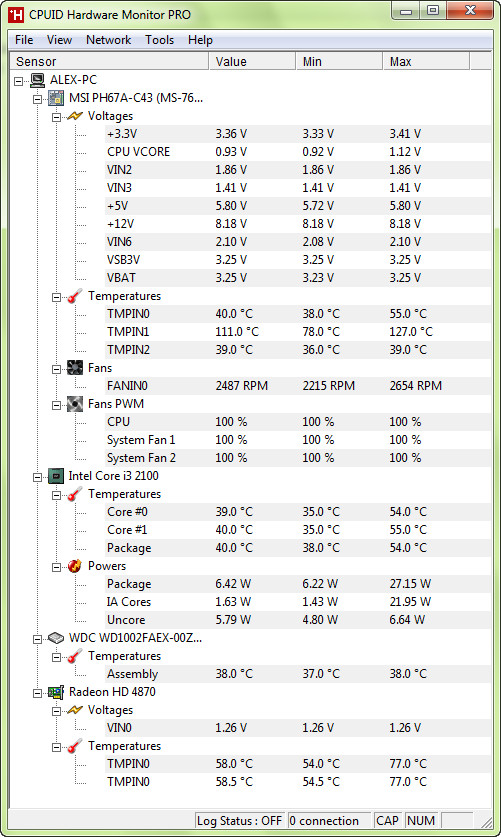Click the WDC Temperatures thermometer icon

click(75, 656)
